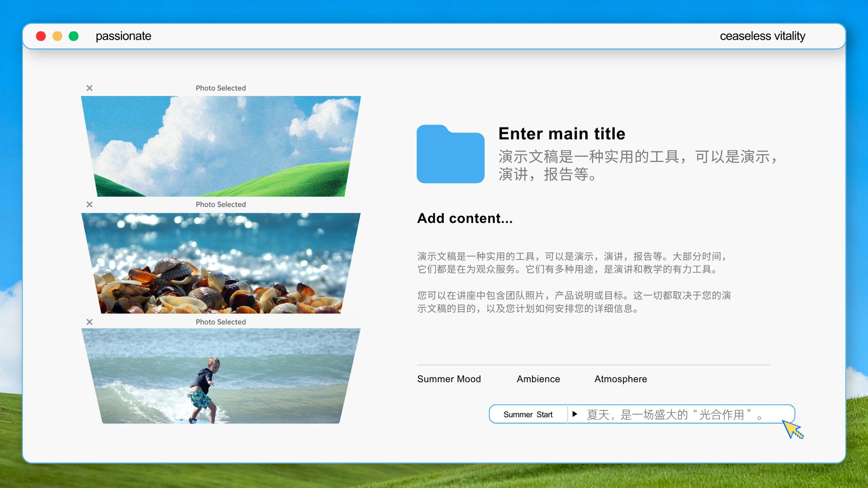Viewport: 868px width, 488px height.
Task: Click the 夏天，是一场盛大的“光合作用” text field
Action: (681, 414)
